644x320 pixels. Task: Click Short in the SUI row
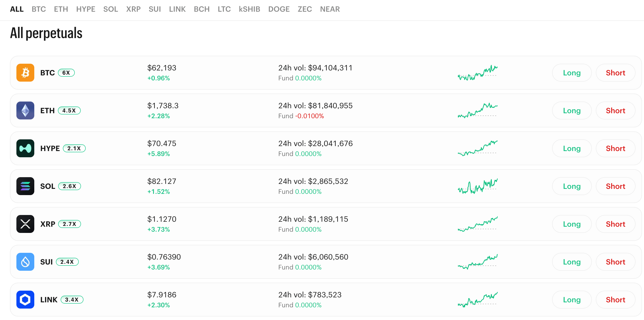[x=615, y=262]
